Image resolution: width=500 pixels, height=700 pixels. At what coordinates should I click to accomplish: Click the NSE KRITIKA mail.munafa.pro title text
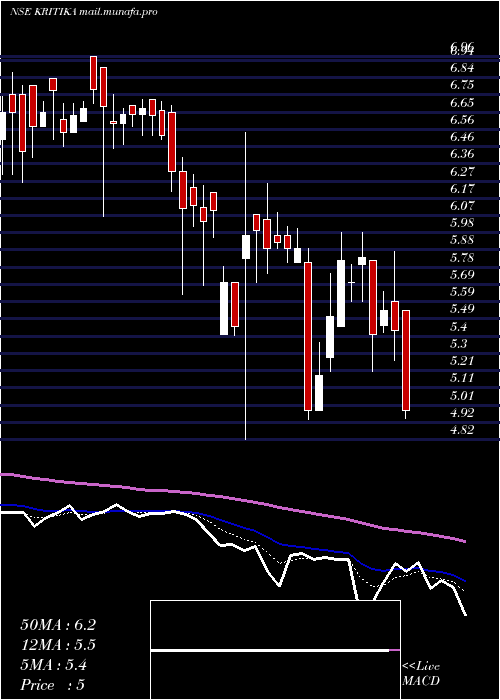83,12
